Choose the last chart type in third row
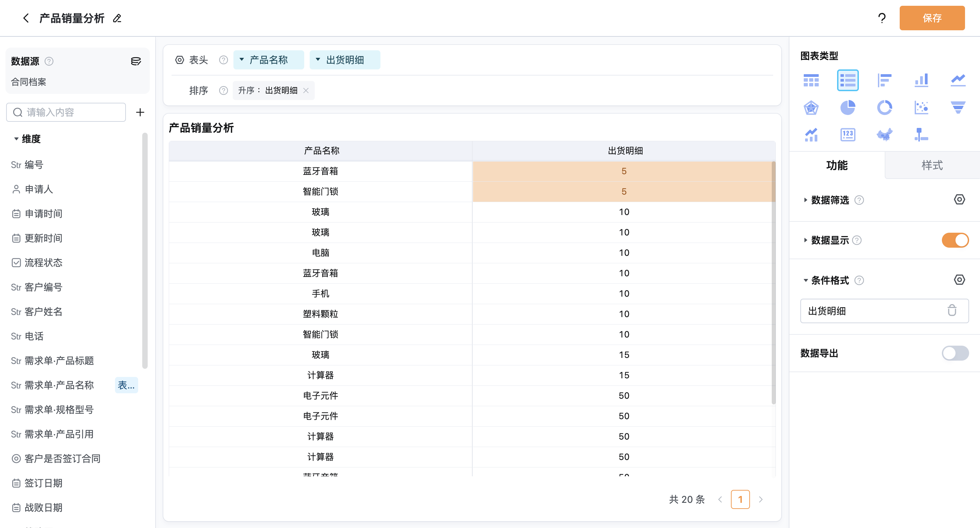The width and height of the screenshot is (980, 528). pos(921,135)
